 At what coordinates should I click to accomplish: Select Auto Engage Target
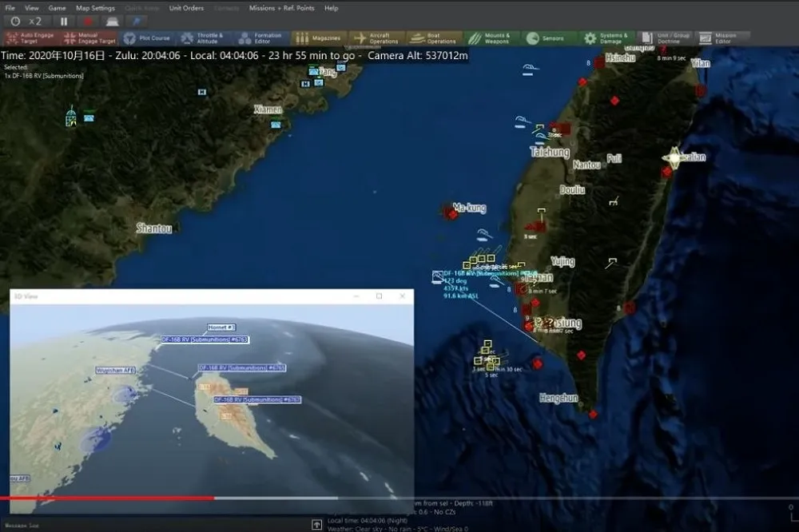pyautogui.click(x=31, y=38)
